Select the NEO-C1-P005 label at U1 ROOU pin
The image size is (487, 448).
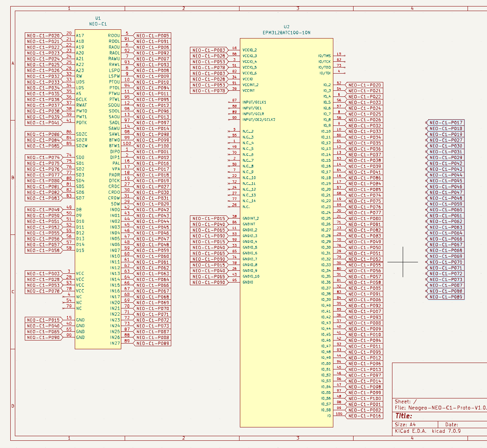point(153,35)
